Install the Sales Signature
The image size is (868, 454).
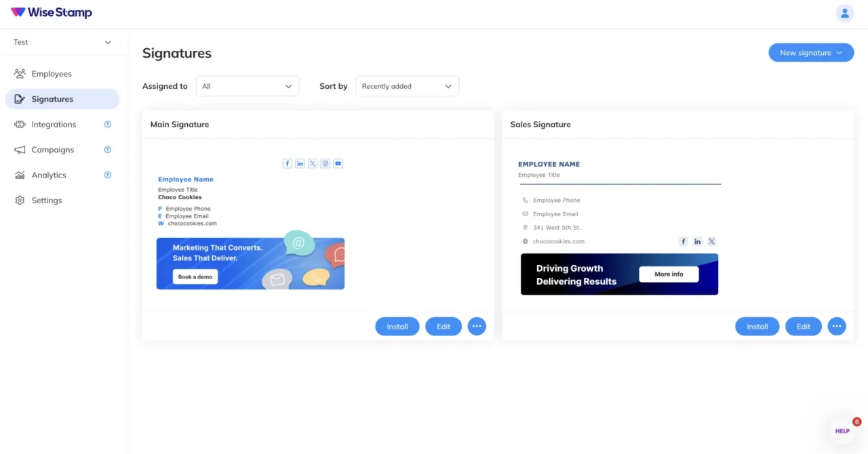click(757, 327)
